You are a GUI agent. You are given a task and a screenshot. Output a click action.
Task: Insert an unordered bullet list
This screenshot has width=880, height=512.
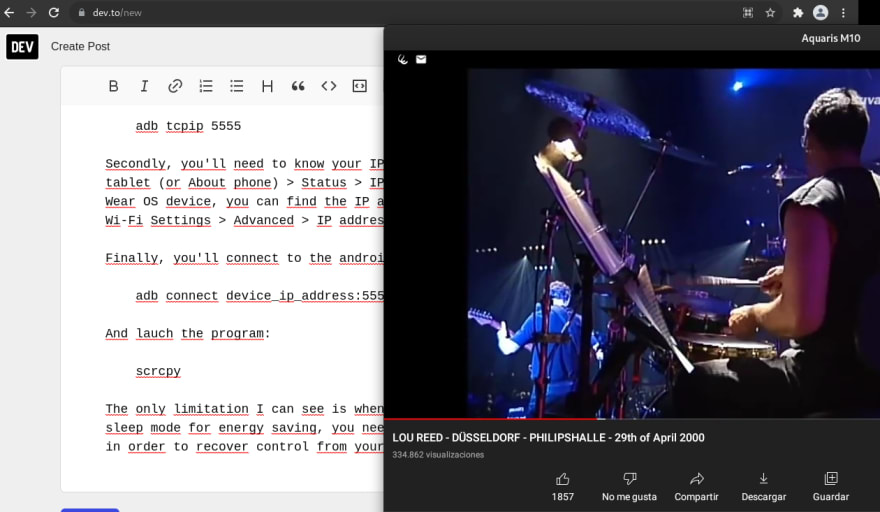coord(237,86)
